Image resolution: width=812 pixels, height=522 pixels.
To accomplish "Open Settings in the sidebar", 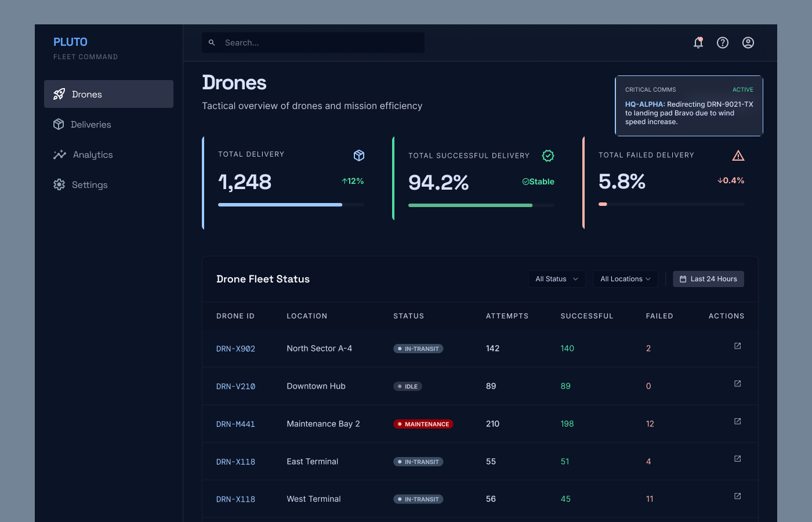I will point(108,184).
